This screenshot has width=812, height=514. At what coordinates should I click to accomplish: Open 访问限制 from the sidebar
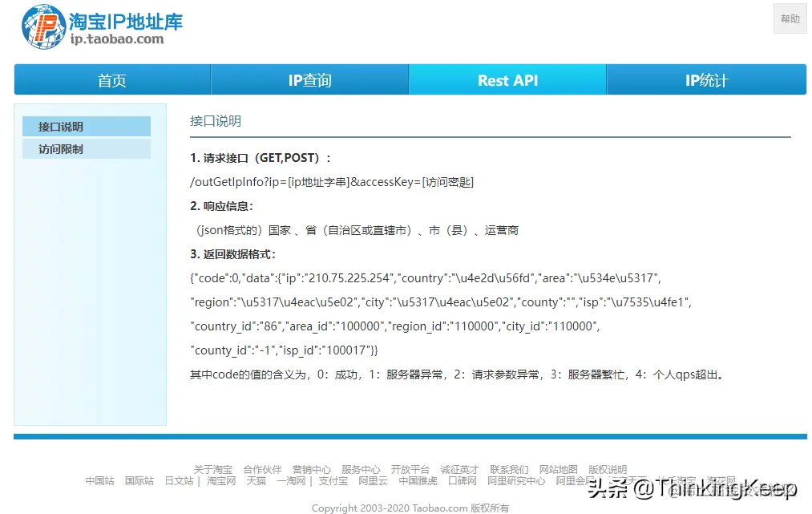point(86,148)
